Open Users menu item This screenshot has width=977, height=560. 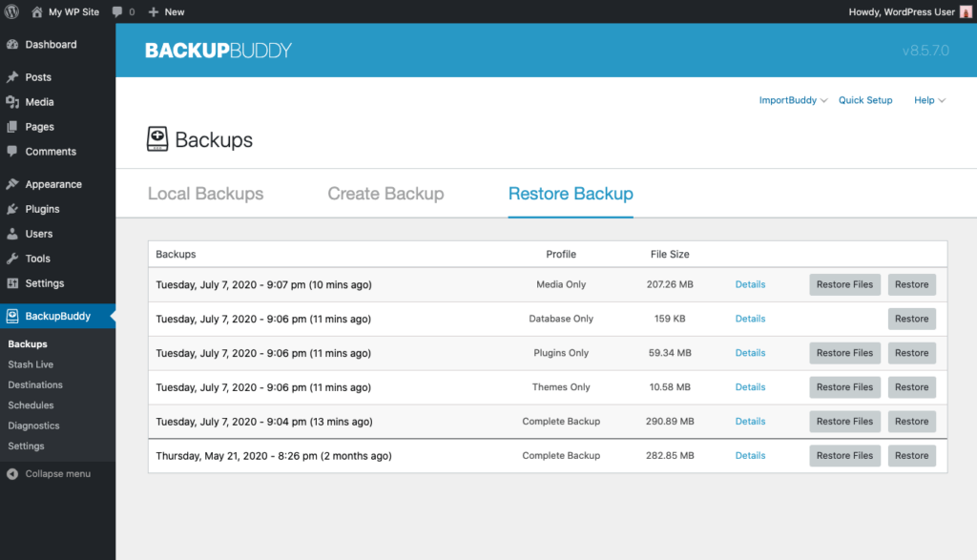(38, 235)
